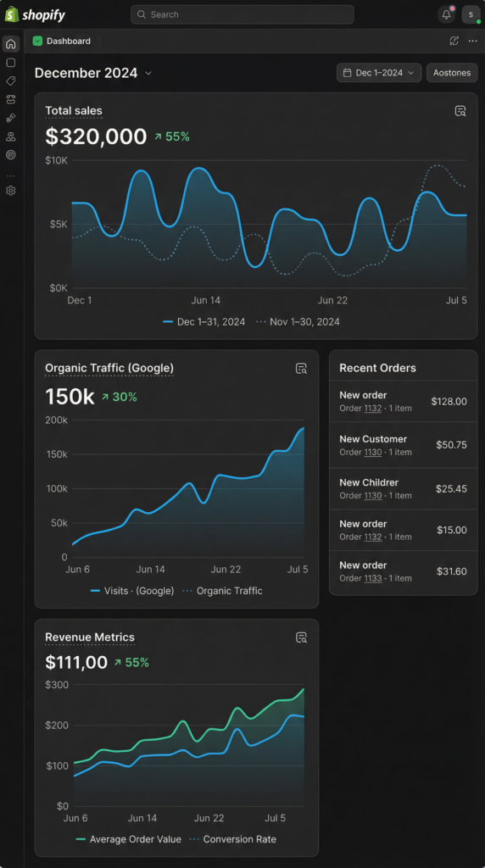Image resolution: width=485 pixels, height=868 pixels.
Task: Click the Revenue Metrics heading
Action: pyautogui.click(x=90, y=637)
